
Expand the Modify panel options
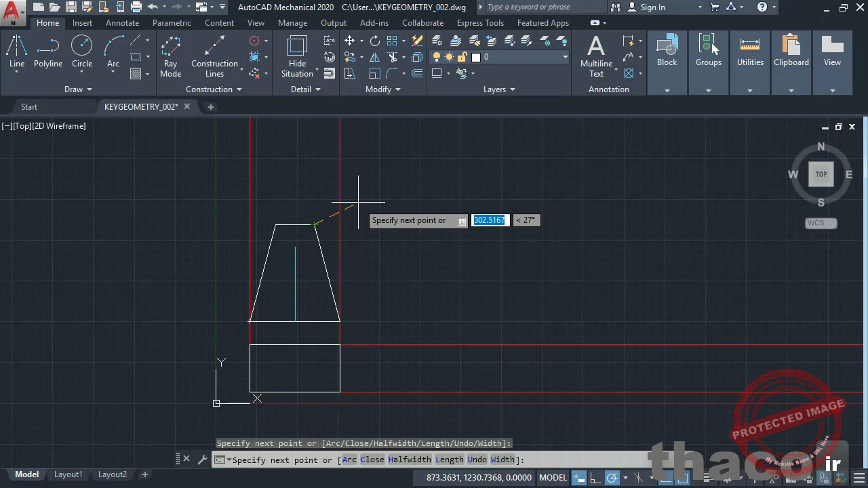coord(382,89)
